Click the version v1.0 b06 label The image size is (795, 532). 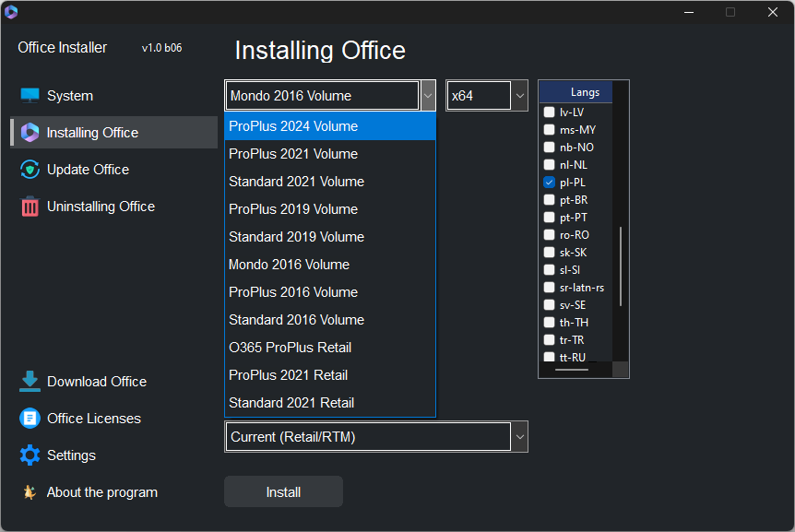[x=161, y=48]
